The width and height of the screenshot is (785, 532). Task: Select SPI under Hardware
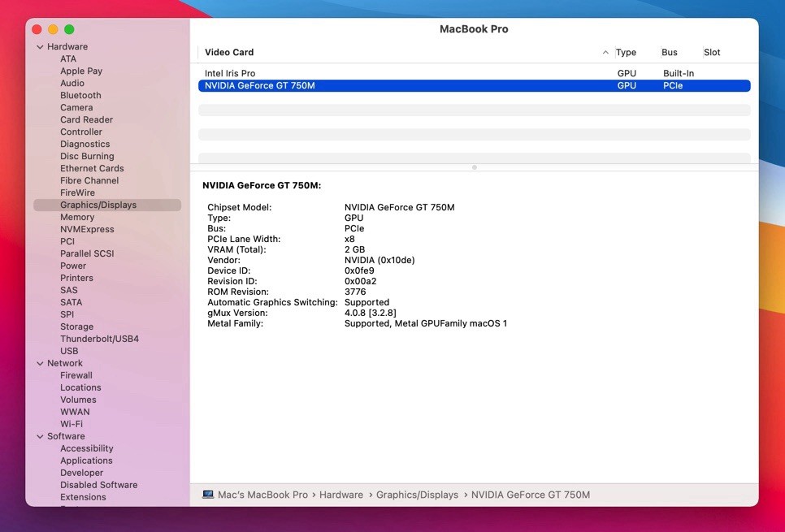[x=67, y=314]
